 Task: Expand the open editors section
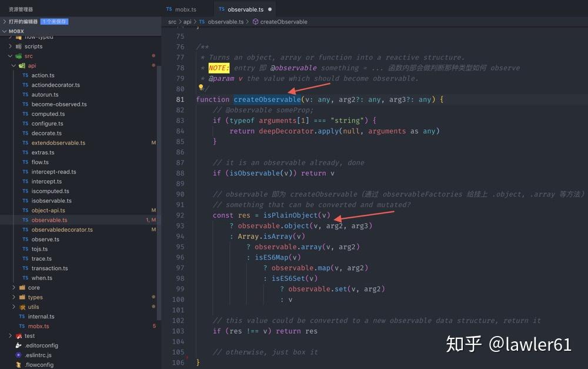tap(5, 21)
